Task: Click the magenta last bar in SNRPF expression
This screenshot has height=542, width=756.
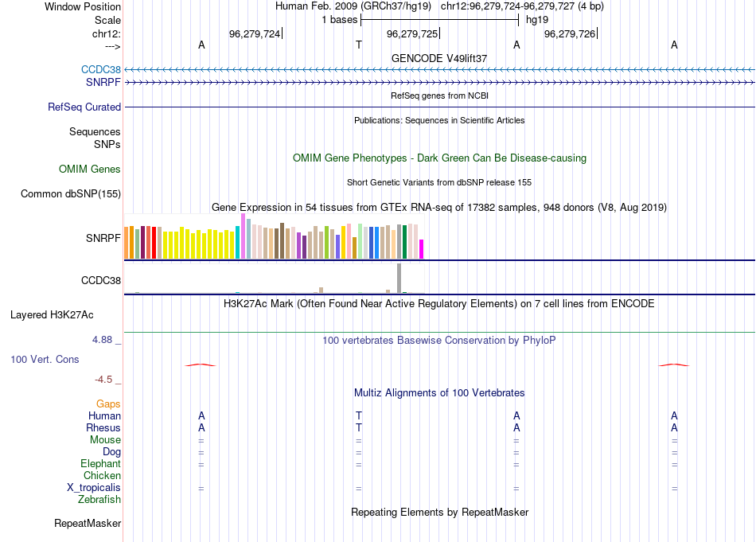Action: coord(422,249)
